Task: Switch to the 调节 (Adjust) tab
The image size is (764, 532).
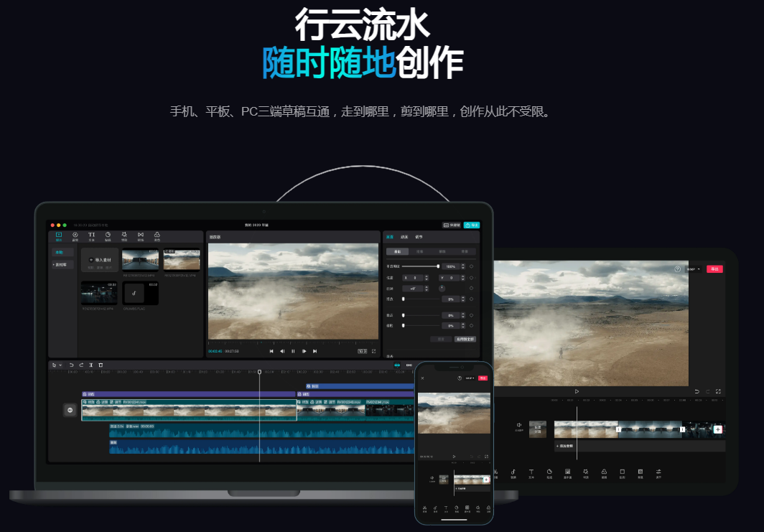Action: [x=419, y=237]
